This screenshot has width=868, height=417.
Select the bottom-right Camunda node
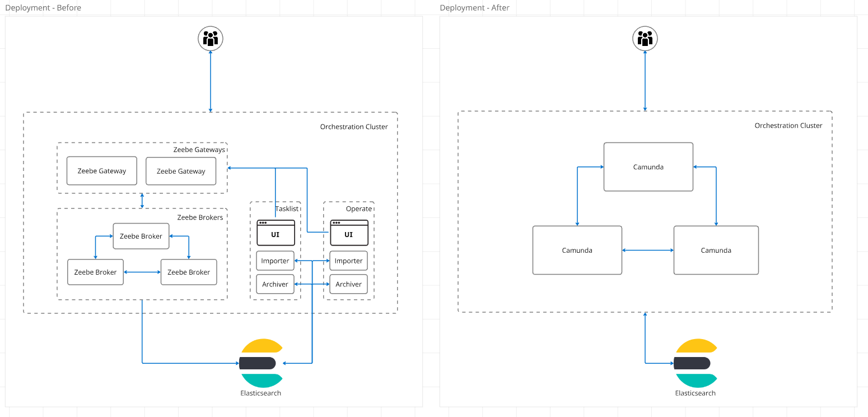716,250
